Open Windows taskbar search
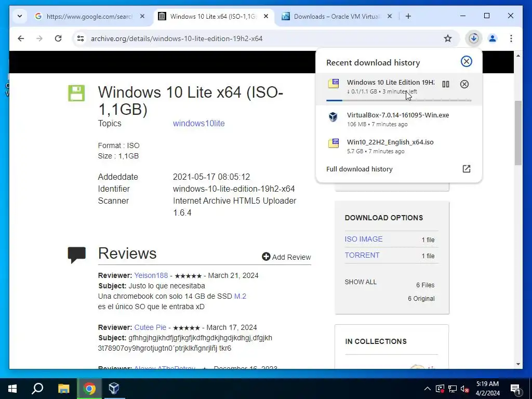The height and width of the screenshot is (399, 532). click(x=37, y=389)
